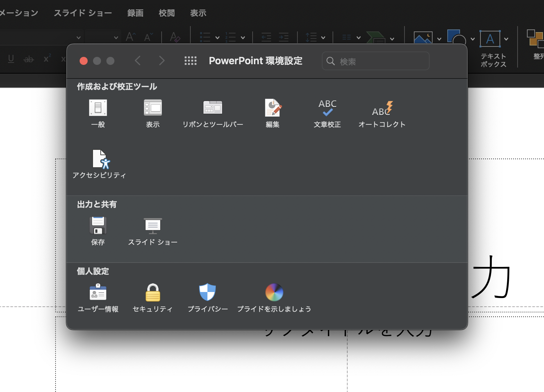
Task: Toggle underline formatting in ribbon
Action: click(x=11, y=59)
